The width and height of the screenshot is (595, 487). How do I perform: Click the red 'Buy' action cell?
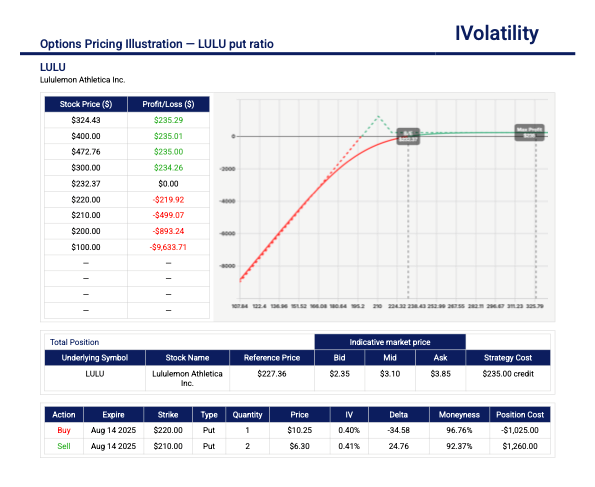point(64,430)
